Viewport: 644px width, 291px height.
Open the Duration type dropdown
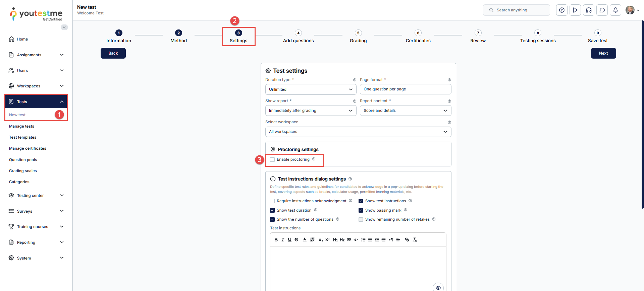click(311, 89)
